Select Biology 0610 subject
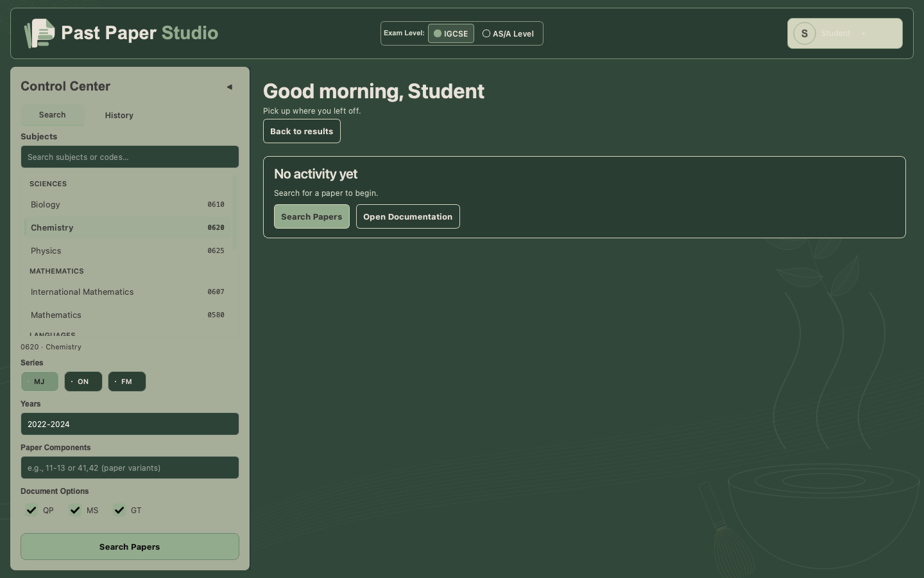The image size is (924, 578). click(128, 205)
